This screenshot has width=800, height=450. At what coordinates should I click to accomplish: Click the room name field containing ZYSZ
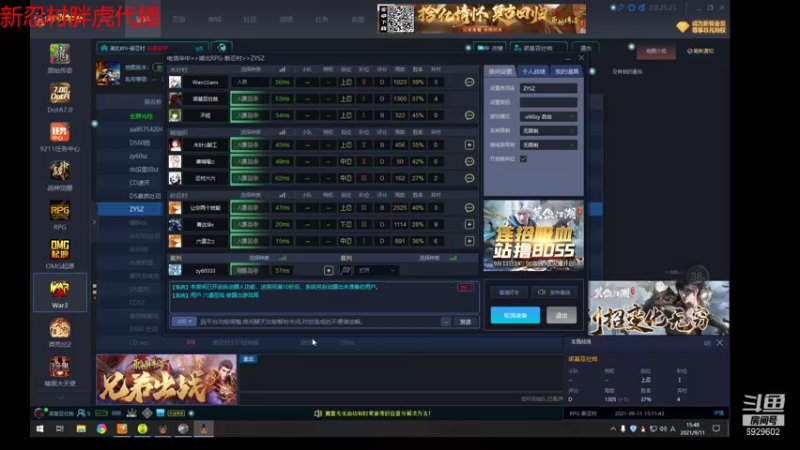pyautogui.click(x=548, y=88)
